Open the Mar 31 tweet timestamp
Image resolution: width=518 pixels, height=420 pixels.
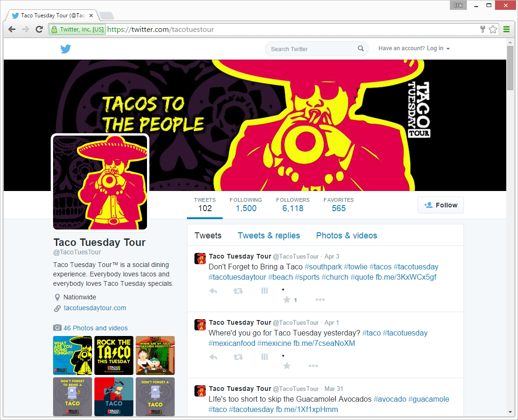(333, 389)
